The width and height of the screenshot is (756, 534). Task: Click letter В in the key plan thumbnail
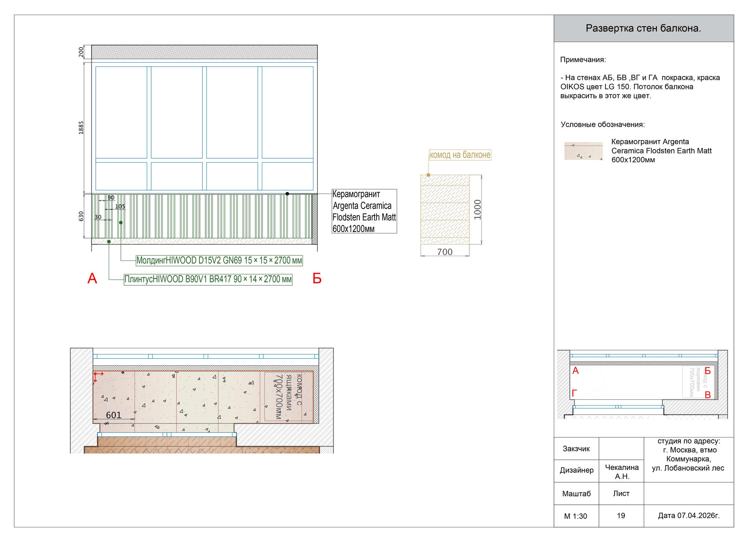708,395
